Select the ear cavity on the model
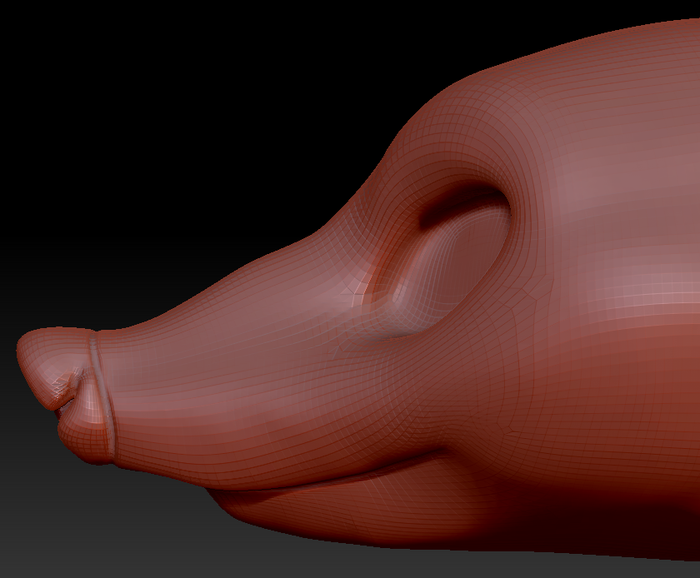The height and width of the screenshot is (578, 700). point(446,263)
